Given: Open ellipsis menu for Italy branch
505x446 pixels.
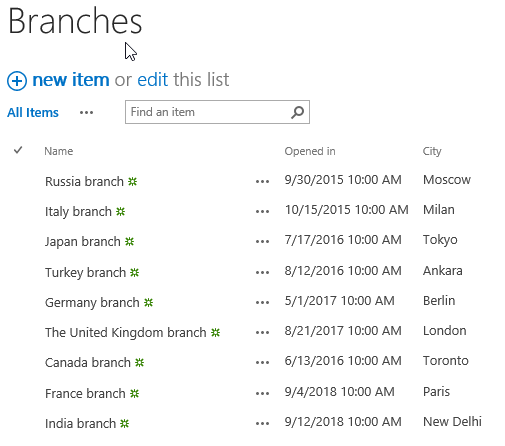Looking at the screenshot, I should [x=262, y=212].
